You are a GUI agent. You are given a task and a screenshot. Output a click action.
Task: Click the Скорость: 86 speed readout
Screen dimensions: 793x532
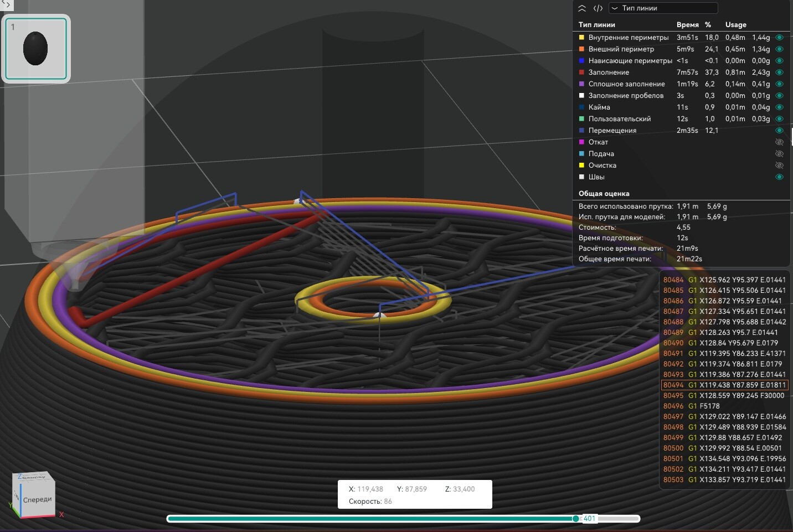pos(370,502)
